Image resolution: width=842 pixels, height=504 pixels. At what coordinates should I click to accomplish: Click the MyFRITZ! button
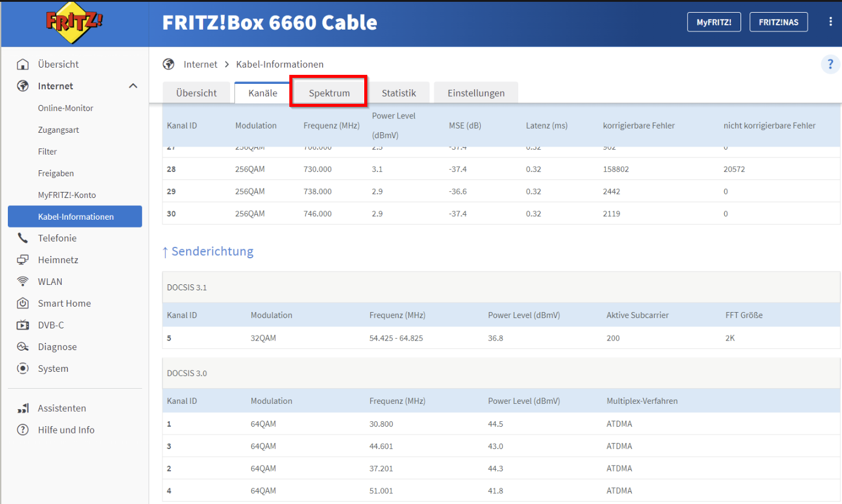click(714, 22)
